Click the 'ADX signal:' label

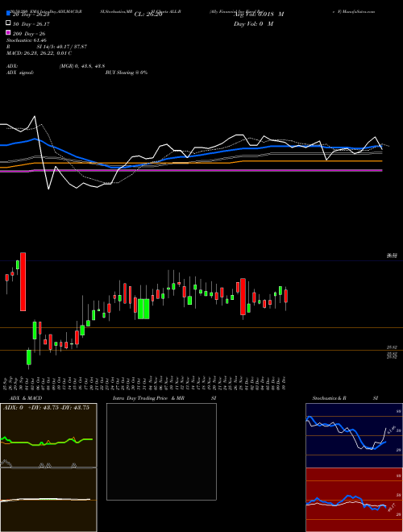pyautogui.click(x=20, y=73)
